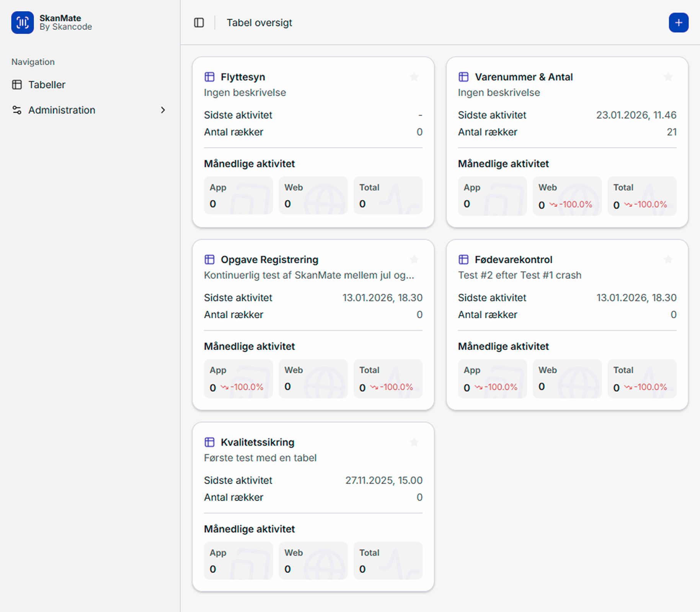Open the Fødevarekontrol table title
Viewport: 700px width, 612px height.
pyautogui.click(x=513, y=260)
